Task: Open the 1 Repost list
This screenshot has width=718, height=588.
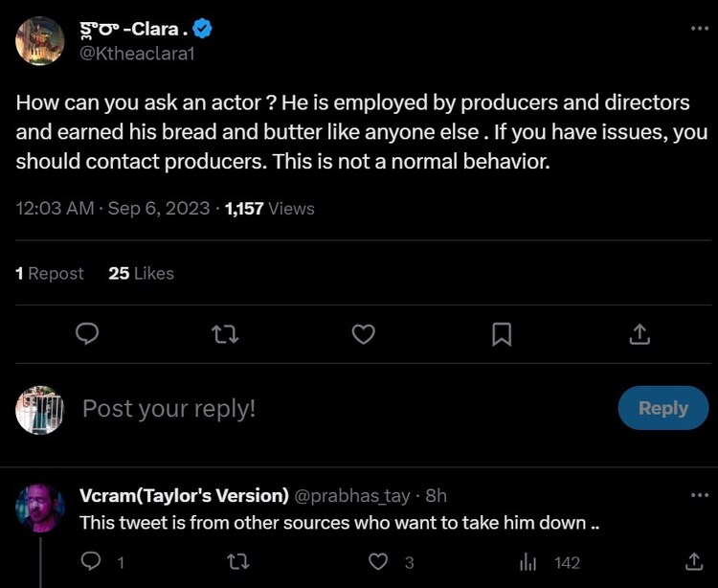Action: click(50, 273)
